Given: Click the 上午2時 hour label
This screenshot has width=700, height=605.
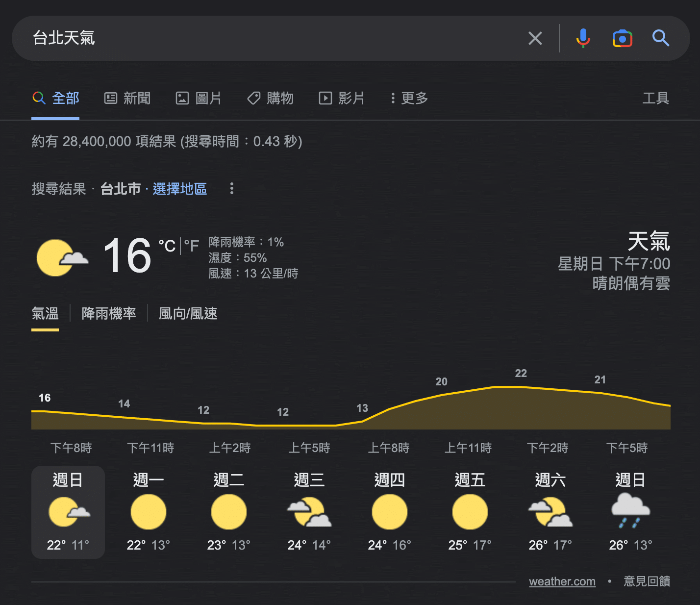Looking at the screenshot, I should (230, 448).
